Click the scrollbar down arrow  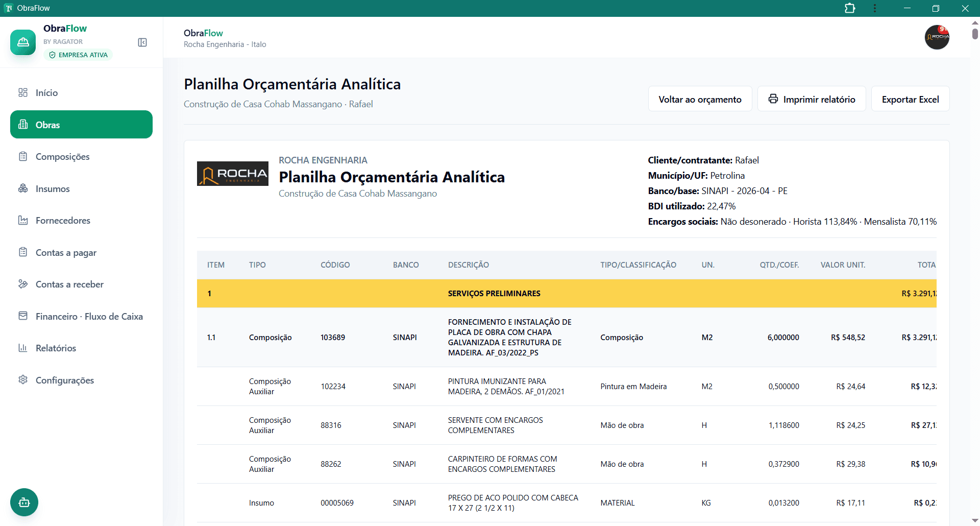[975, 520]
